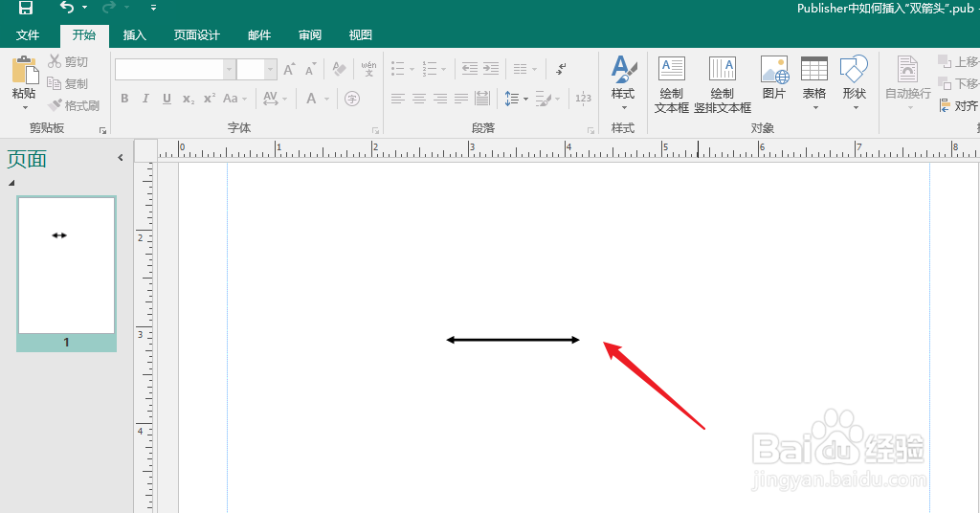Clear all formatting eraser icon
This screenshot has width=980, height=513.
340,69
